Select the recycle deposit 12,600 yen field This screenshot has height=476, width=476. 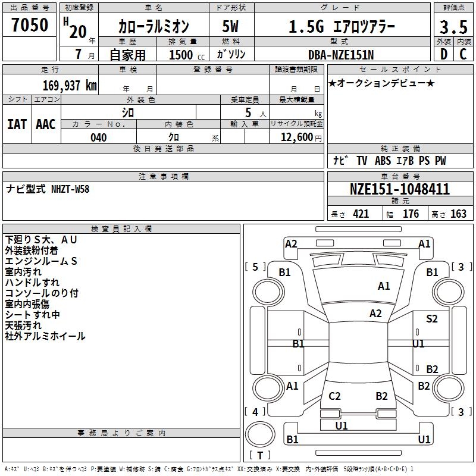[296, 137]
